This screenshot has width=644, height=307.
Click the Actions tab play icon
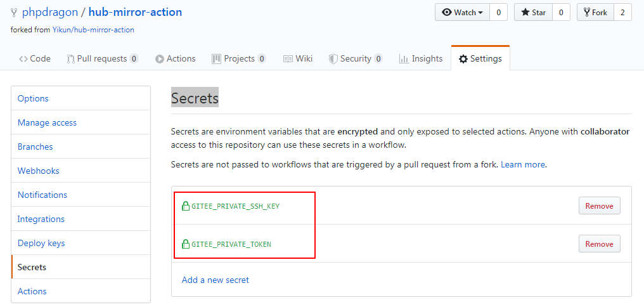[159, 59]
